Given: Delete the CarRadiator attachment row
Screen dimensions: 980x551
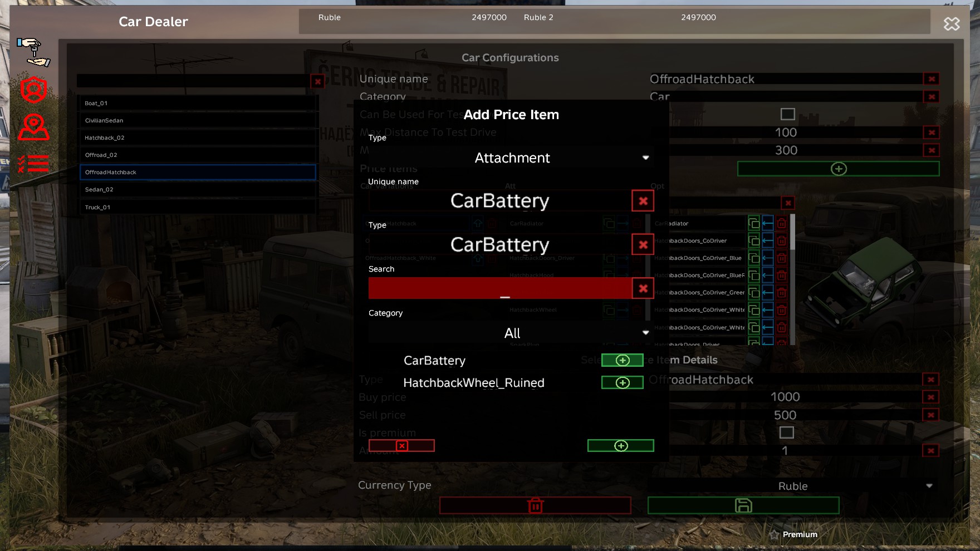Looking at the screenshot, I should coord(782,224).
